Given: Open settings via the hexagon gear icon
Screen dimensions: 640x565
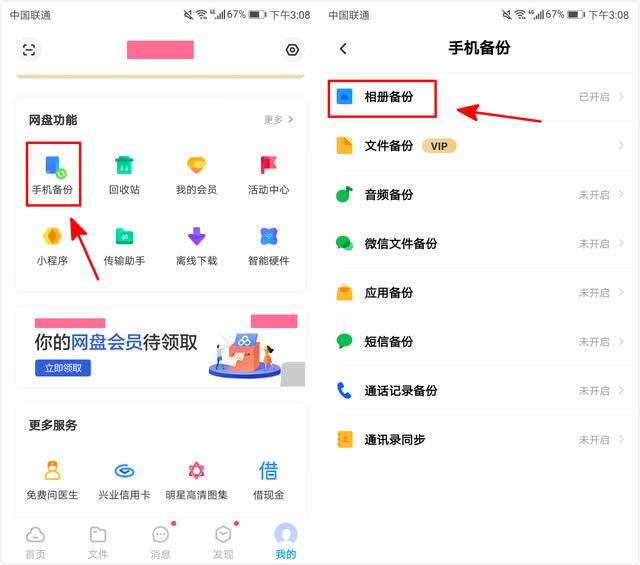Looking at the screenshot, I should coord(292,50).
